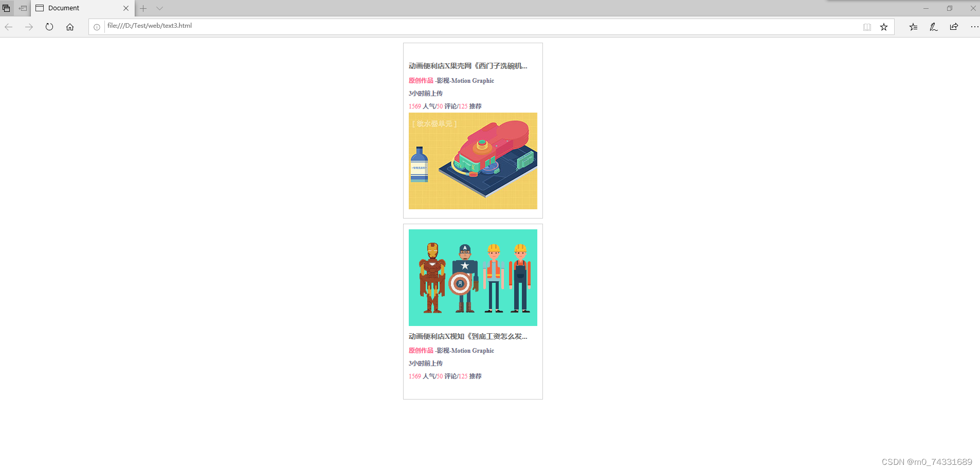Click the 1569 人气 count in first card

(x=422, y=106)
